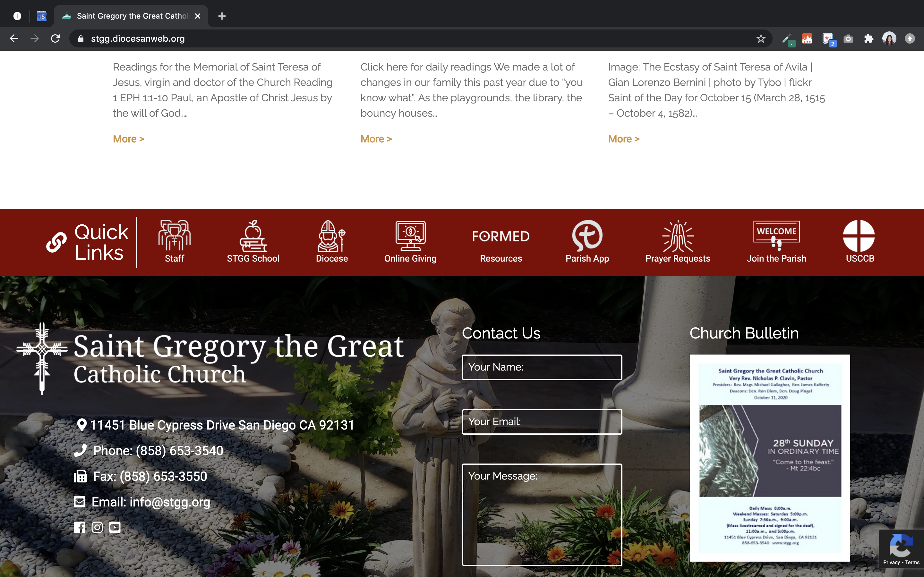The image size is (924, 577).
Task: Open the church Instagram icon
Action: [97, 527]
